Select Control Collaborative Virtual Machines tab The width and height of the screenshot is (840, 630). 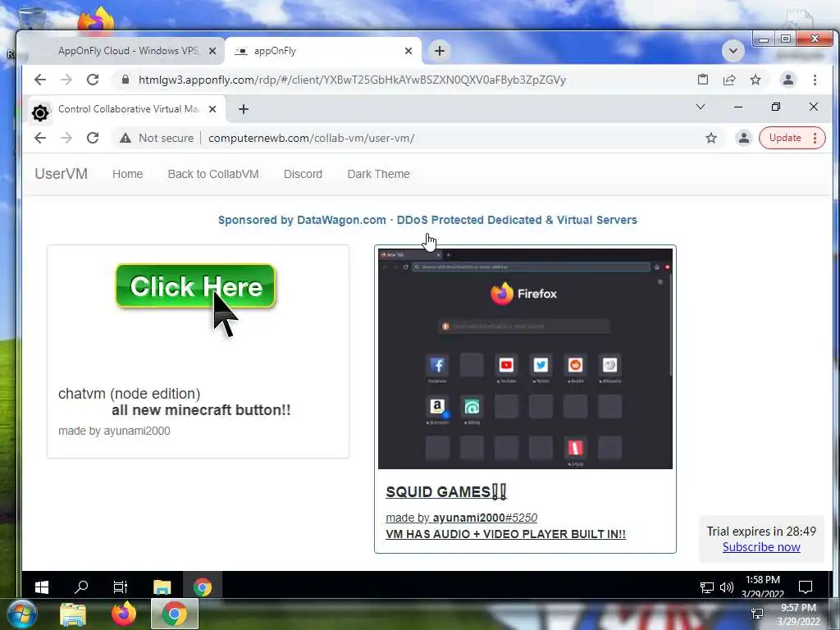click(x=126, y=109)
